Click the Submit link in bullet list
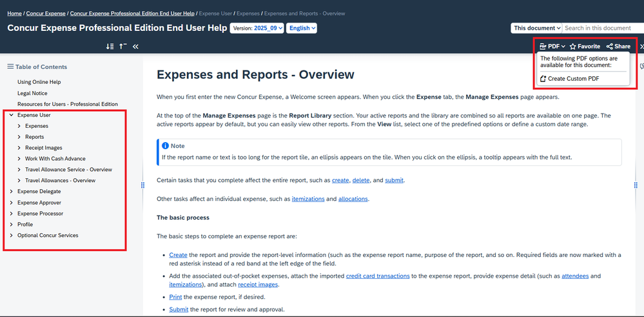This screenshot has width=644, height=317. click(179, 309)
